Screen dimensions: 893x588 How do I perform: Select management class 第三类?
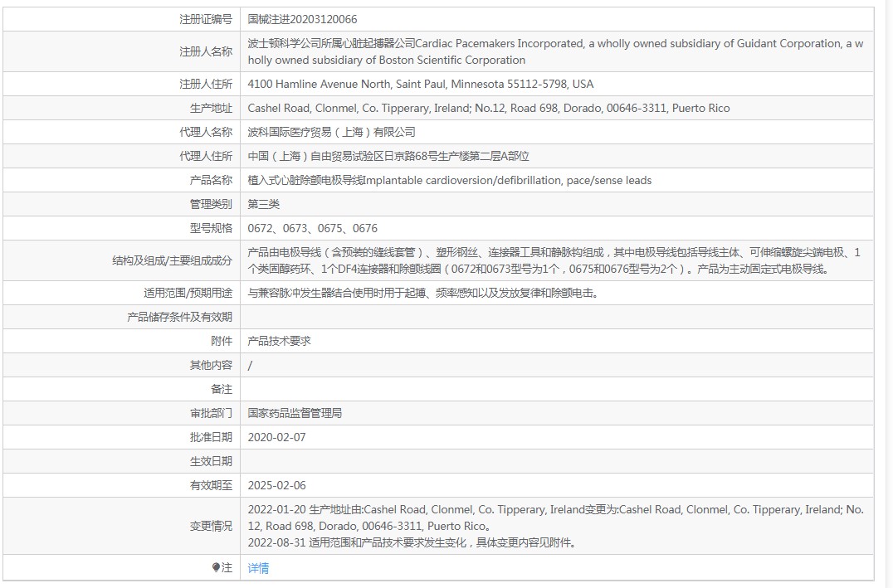pos(264,204)
